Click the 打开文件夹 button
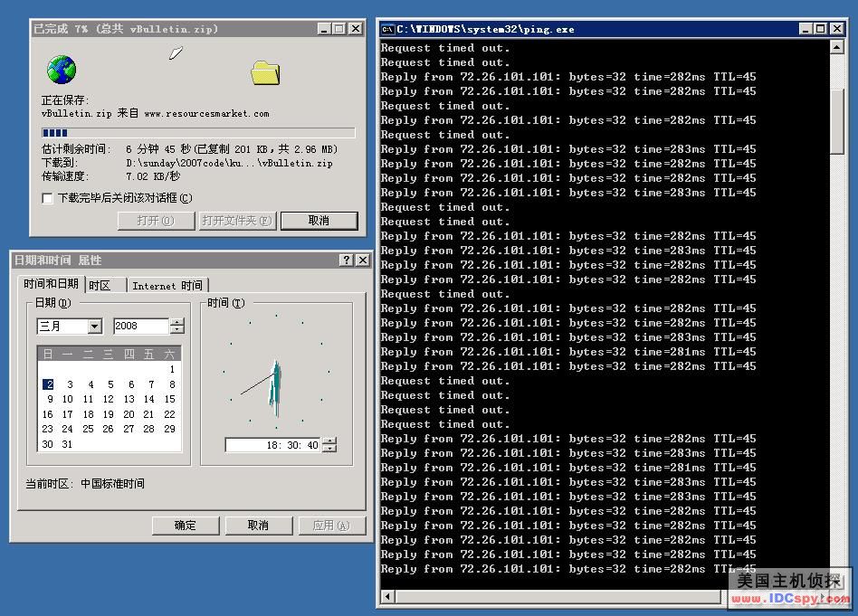Viewport: 858px width, 616px height. 237,221
